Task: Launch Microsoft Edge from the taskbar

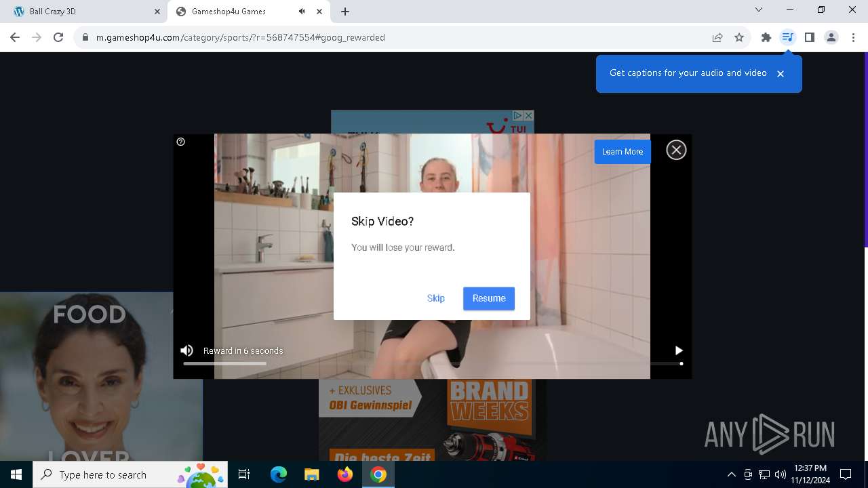Action: click(x=279, y=474)
